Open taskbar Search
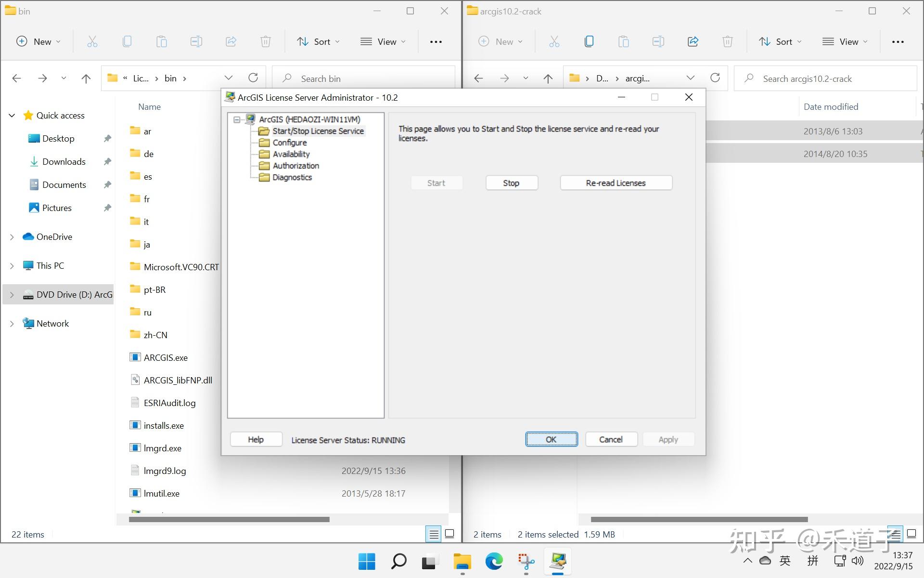The height and width of the screenshot is (578, 924). pos(398,562)
